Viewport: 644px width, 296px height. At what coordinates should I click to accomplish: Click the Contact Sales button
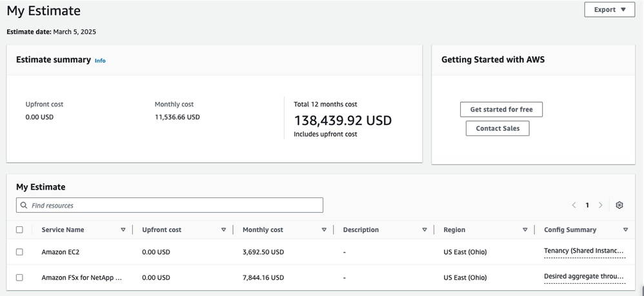pyautogui.click(x=498, y=128)
